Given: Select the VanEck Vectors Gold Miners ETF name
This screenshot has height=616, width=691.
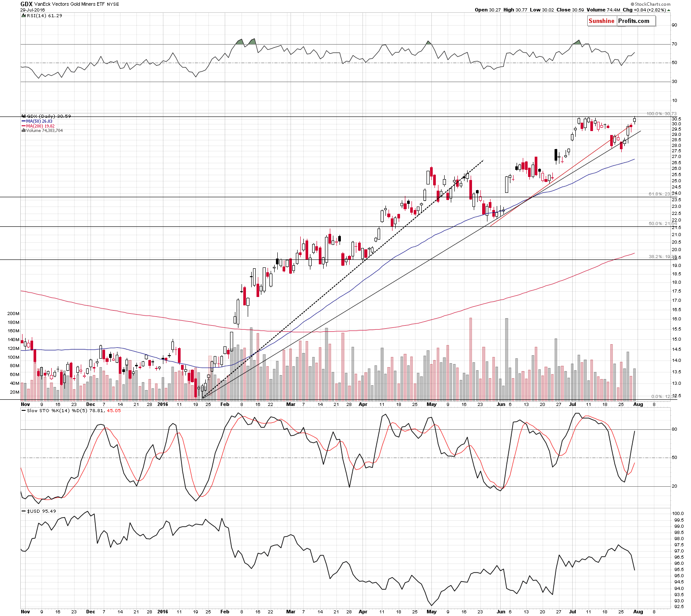Looking at the screenshot, I should point(69,4).
